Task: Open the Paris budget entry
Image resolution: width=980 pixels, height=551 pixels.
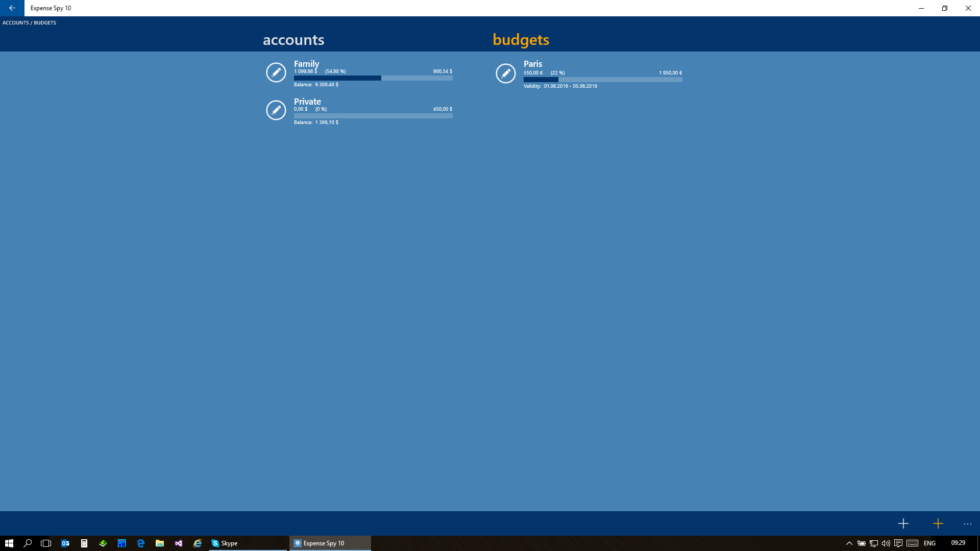Action: click(x=533, y=64)
